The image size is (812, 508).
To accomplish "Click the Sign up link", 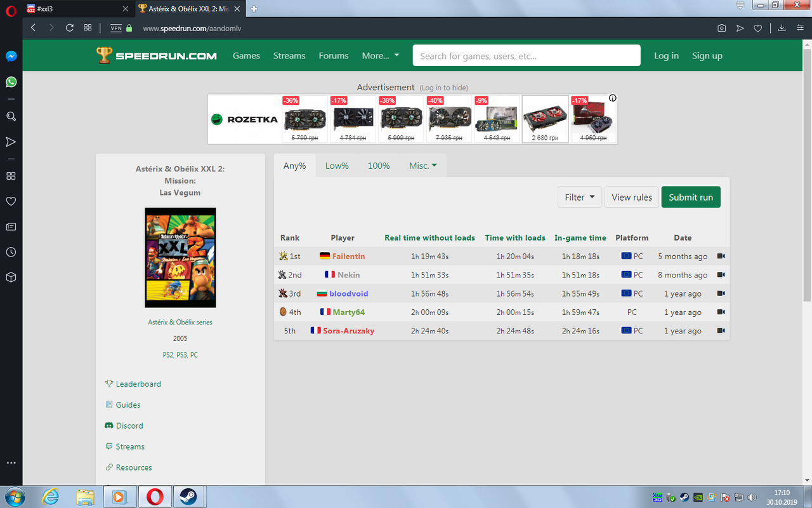I will point(707,56).
